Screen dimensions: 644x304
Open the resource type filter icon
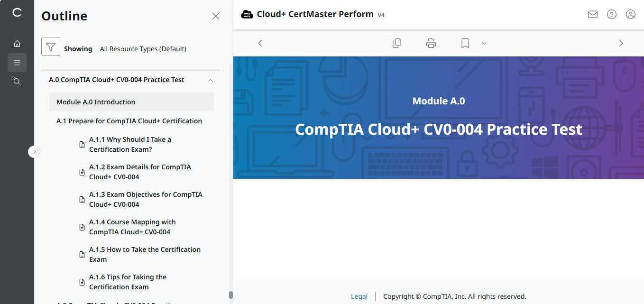[x=51, y=47]
